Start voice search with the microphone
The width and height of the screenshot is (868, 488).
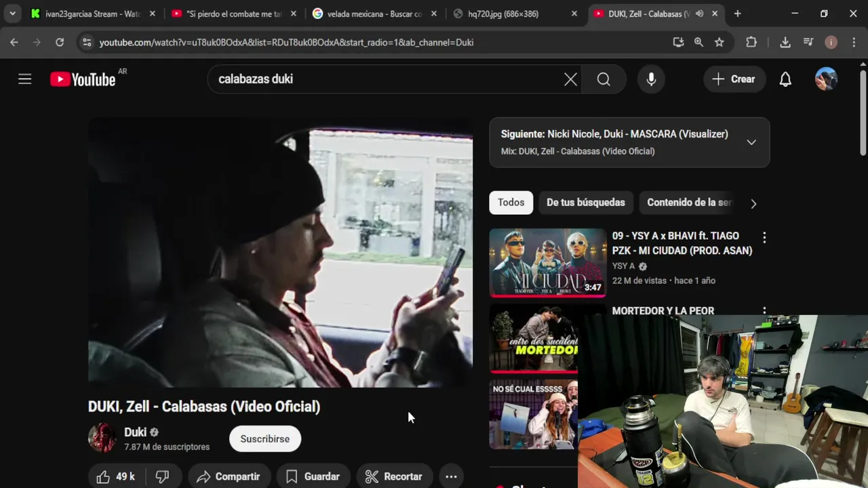tap(651, 79)
